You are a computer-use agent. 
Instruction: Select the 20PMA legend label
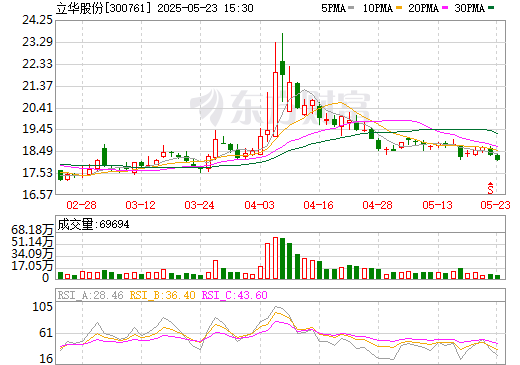click(423, 8)
